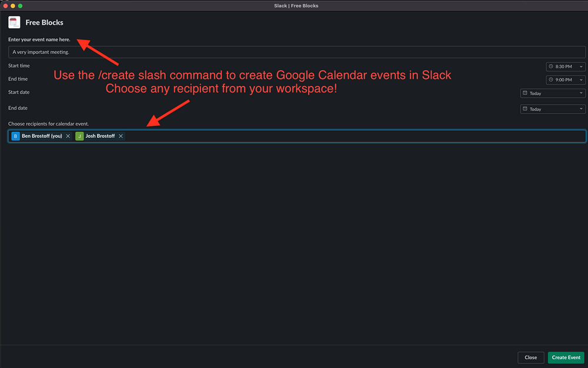The width and height of the screenshot is (588, 368).
Task: Click the Free Blocks title text
Action: point(44,22)
